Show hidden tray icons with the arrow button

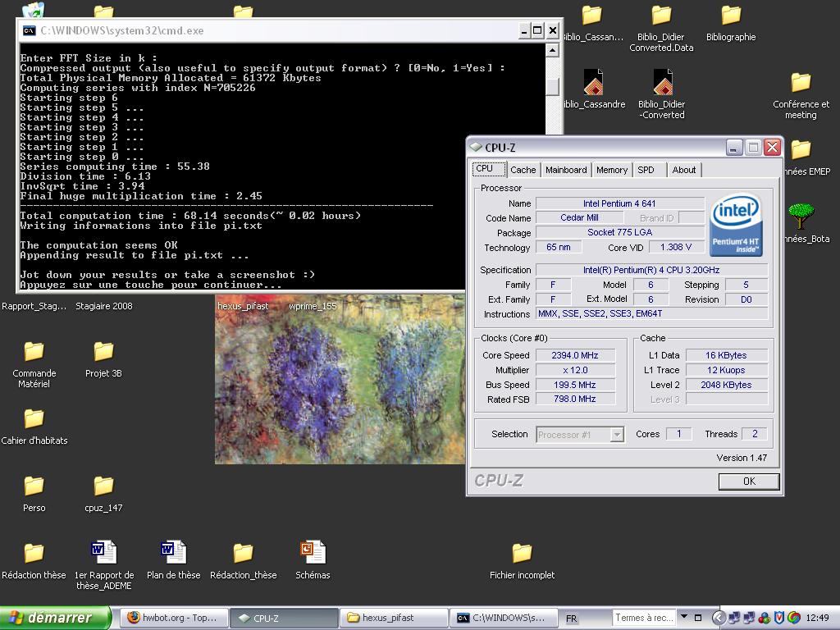719,618
